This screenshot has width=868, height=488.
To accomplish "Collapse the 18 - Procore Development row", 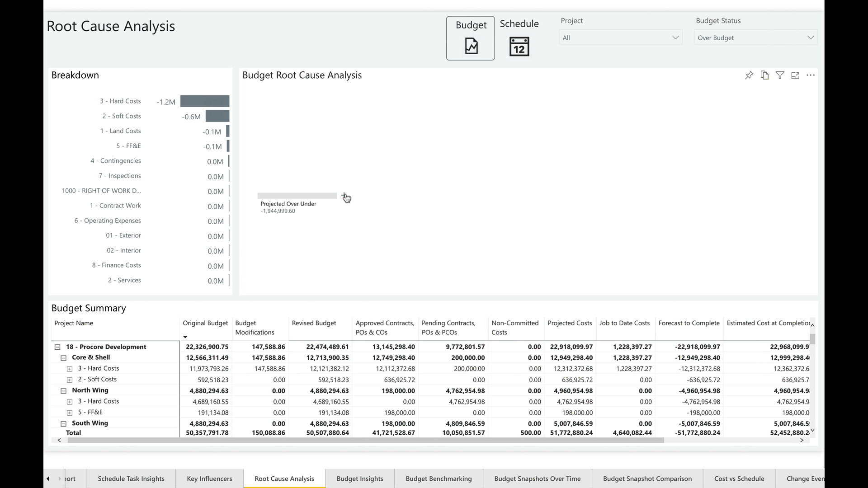I will point(57,347).
